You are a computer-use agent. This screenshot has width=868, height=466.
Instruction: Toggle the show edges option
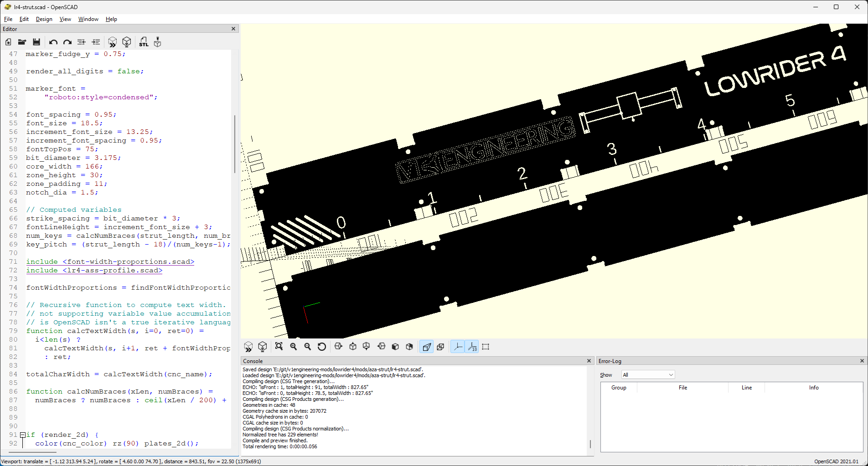point(486,347)
